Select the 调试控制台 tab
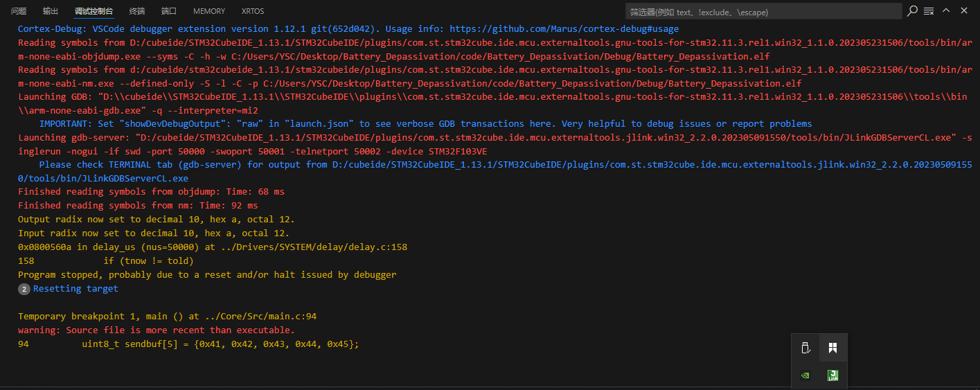 coord(93,11)
